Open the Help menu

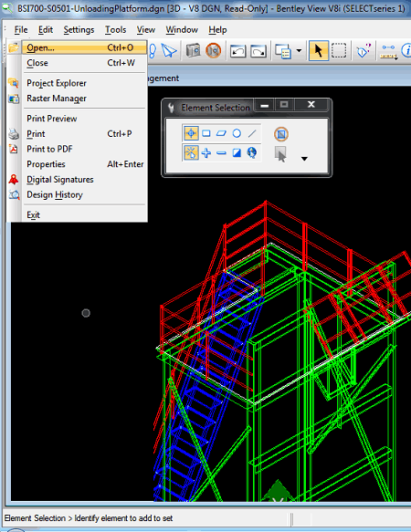(x=217, y=30)
